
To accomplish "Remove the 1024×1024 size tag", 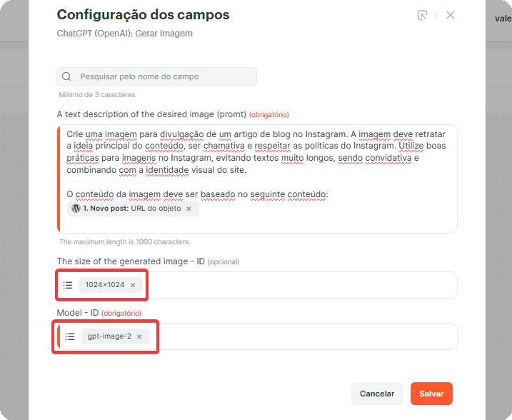I will pyautogui.click(x=133, y=285).
